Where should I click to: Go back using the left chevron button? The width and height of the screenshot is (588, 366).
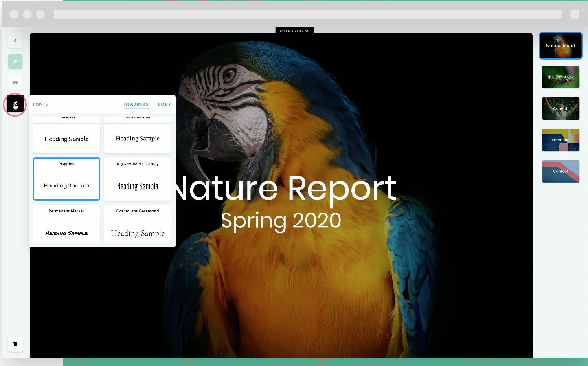point(15,40)
